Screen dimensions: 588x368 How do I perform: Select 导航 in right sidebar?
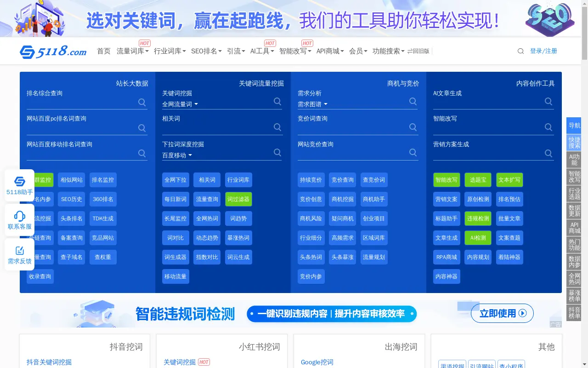[x=574, y=126]
